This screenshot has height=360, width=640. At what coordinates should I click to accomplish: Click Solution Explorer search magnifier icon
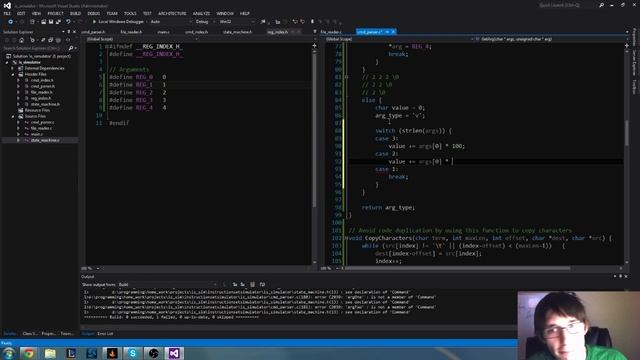point(71,48)
